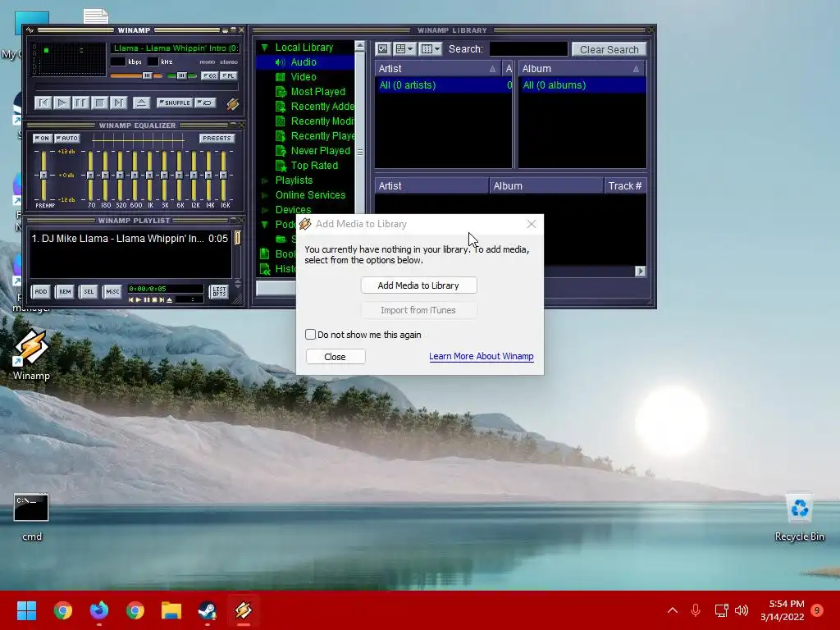Click scrolling song title display
840x630 pixels.
[176, 48]
